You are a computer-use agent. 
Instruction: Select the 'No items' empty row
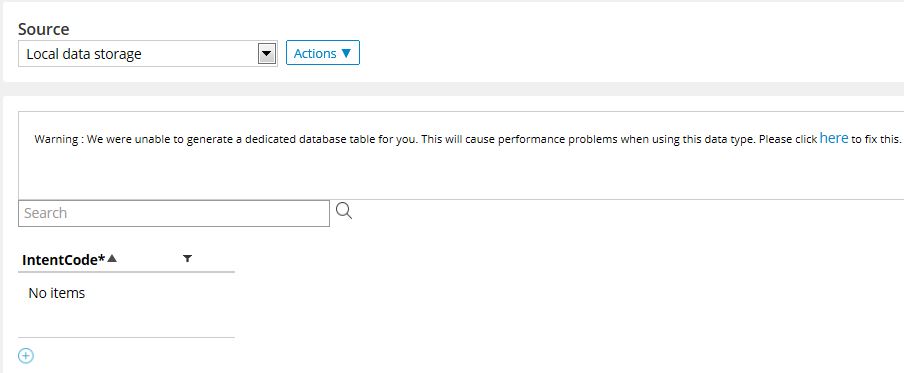coord(126,293)
